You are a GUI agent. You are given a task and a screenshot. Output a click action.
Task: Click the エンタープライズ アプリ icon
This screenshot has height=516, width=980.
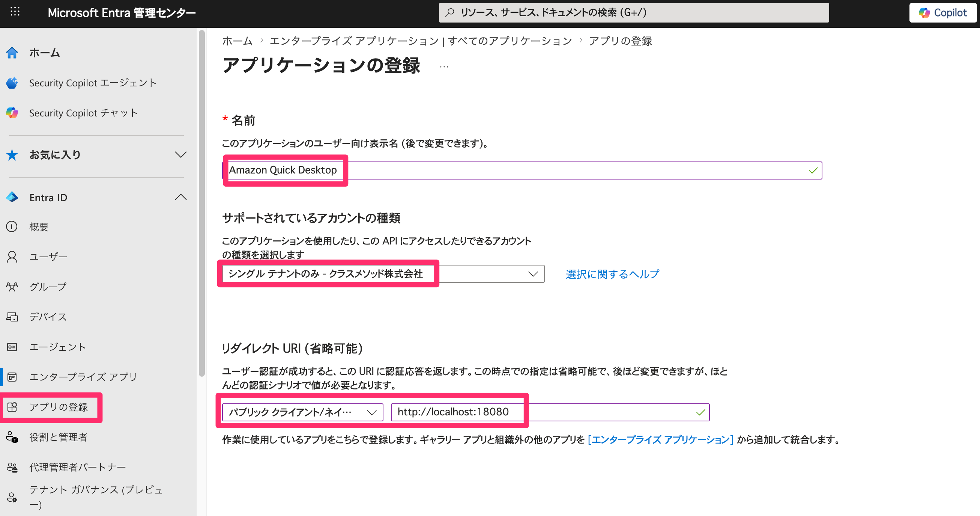(x=12, y=377)
